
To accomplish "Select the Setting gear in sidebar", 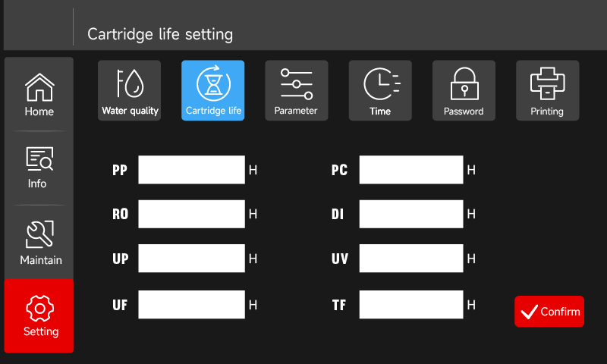I will pos(39,315).
